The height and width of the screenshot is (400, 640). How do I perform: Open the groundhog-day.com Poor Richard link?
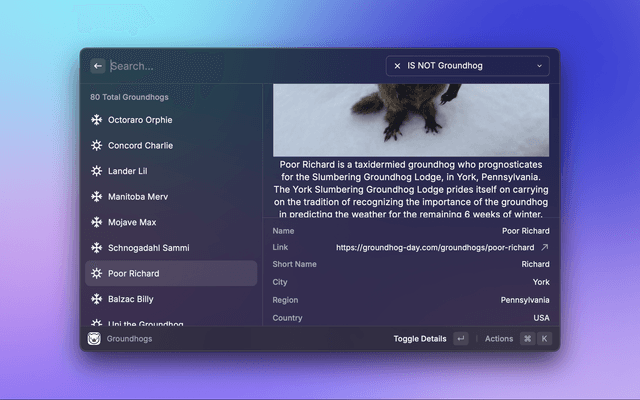(x=434, y=247)
